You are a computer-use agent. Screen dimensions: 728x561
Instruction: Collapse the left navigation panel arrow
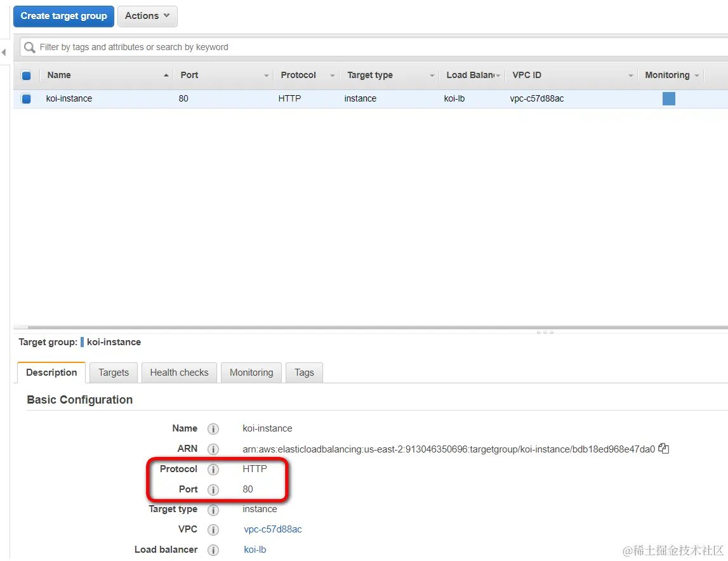point(4,52)
